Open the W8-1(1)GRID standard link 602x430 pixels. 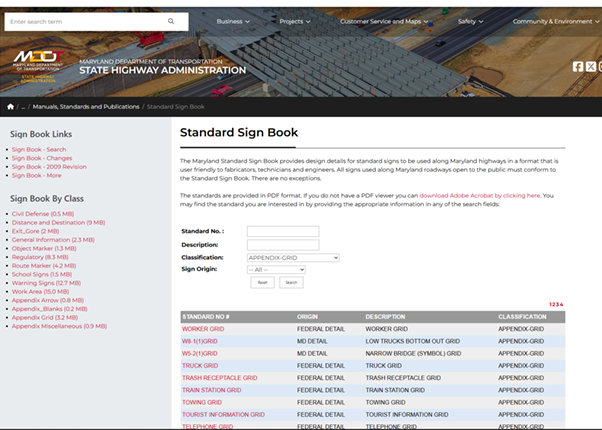tap(200, 341)
